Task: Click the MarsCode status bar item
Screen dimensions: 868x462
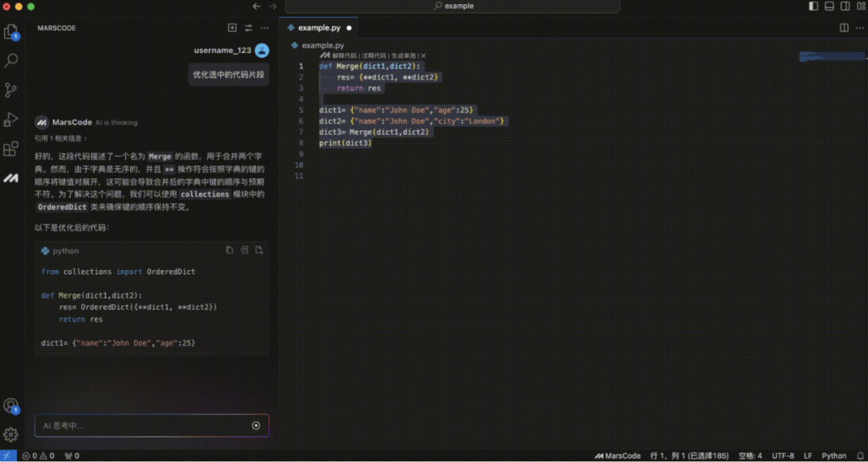Action: point(618,456)
